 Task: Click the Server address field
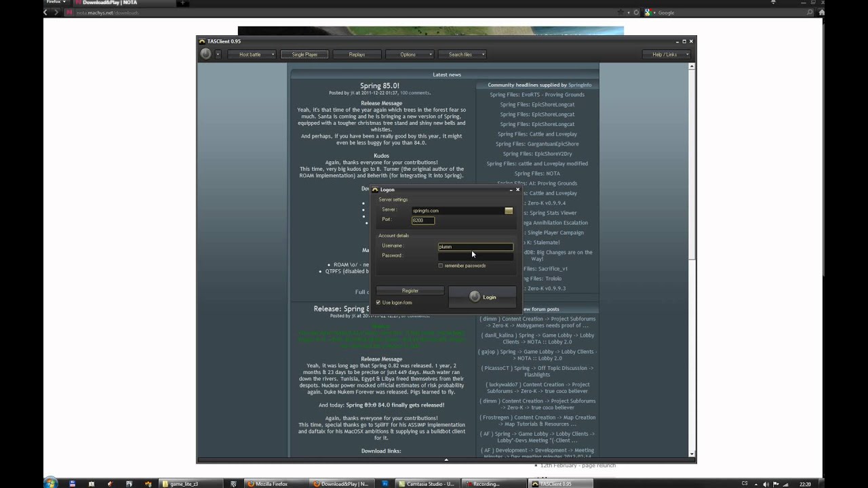click(x=458, y=211)
